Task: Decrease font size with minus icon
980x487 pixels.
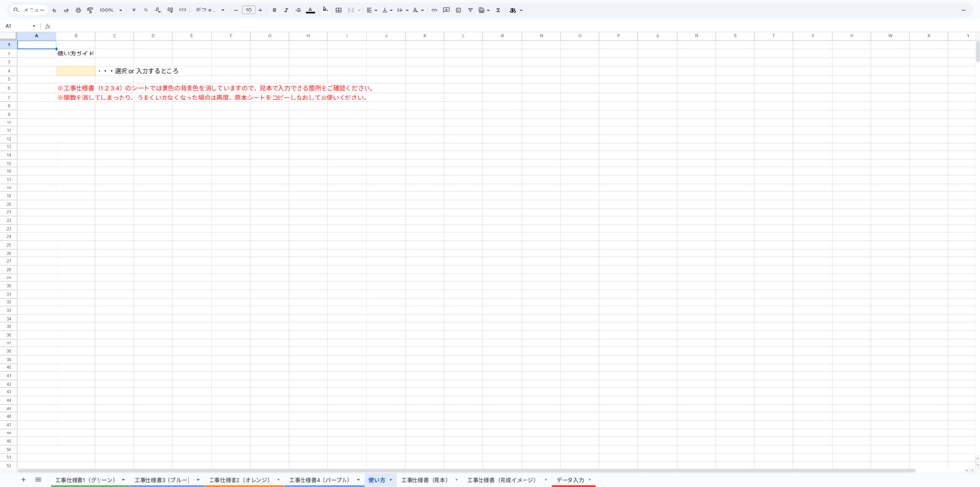Action: click(x=235, y=11)
